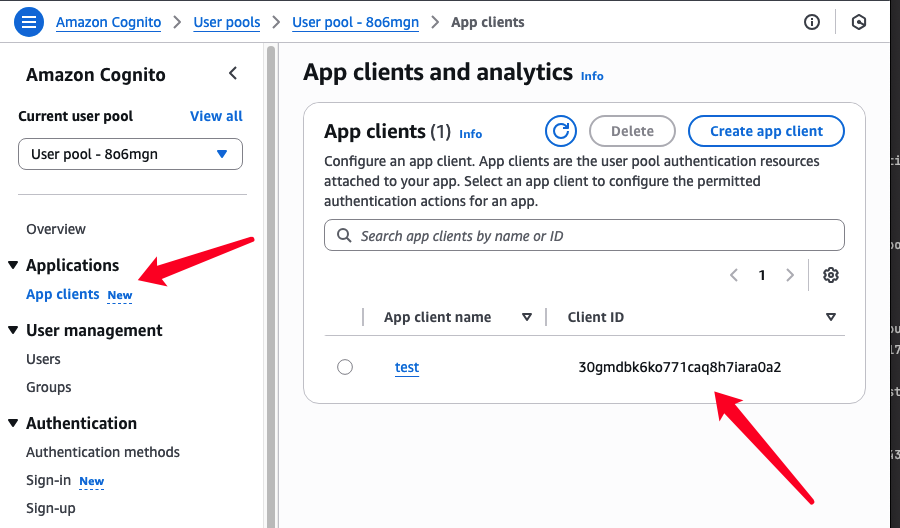This screenshot has width=900, height=528.
Task: Open the hamburger navigation menu
Action: [x=29, y=22]
